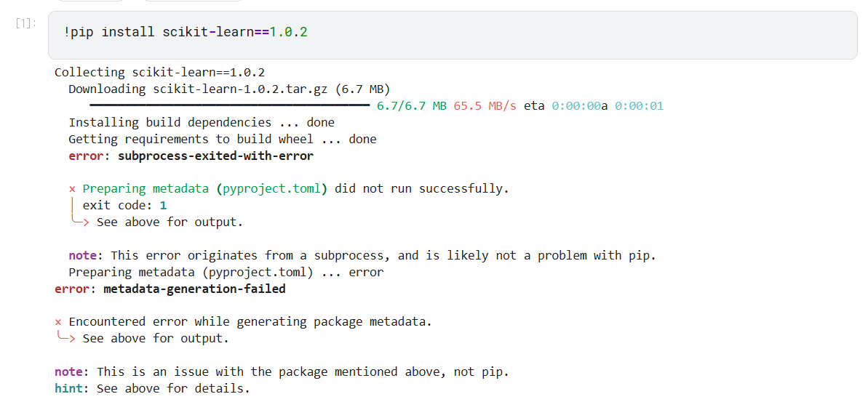
Task: Click the arrow icon before last 'See above for output'
Action: coord(65,338)
